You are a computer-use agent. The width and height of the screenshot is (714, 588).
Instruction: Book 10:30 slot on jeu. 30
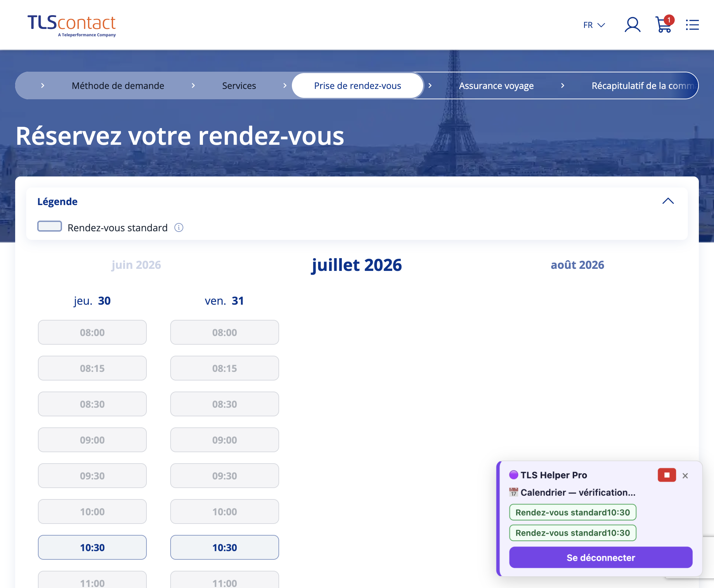point(92,547)
